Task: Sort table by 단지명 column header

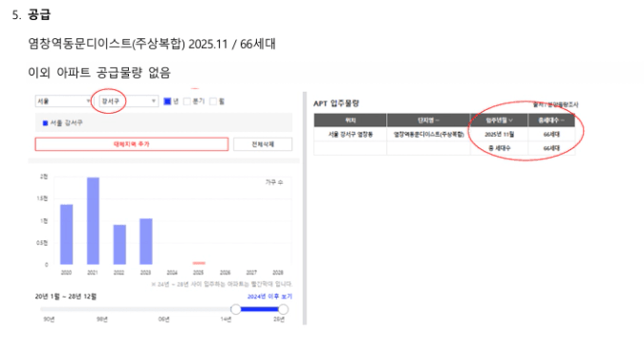Action: 428,121
